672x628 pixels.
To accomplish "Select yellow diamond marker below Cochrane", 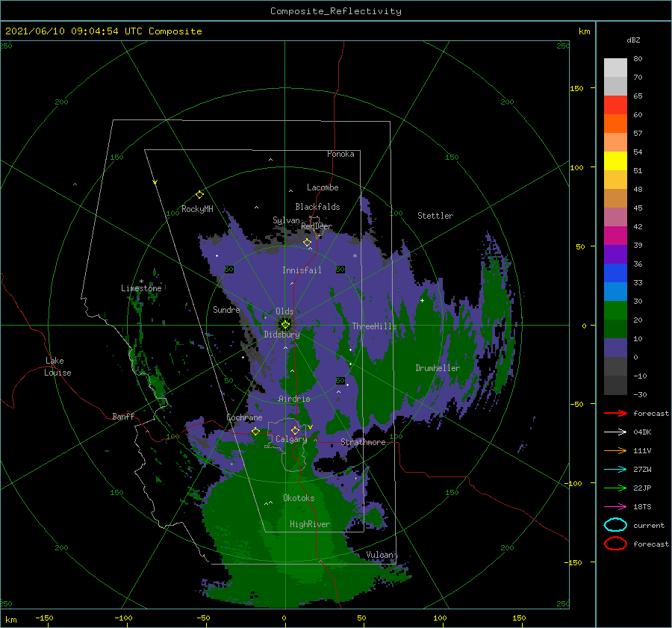I will point(255,432).
